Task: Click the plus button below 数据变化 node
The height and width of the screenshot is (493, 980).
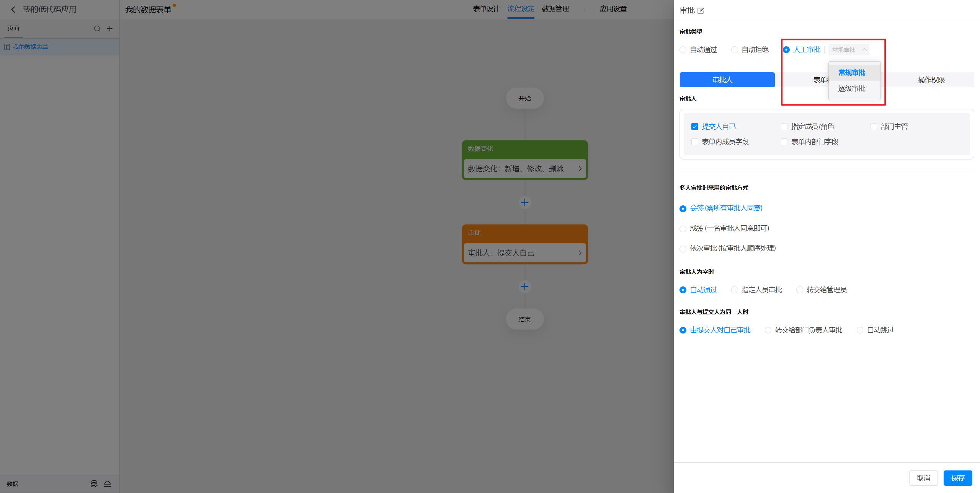Action: coord(524,202)
